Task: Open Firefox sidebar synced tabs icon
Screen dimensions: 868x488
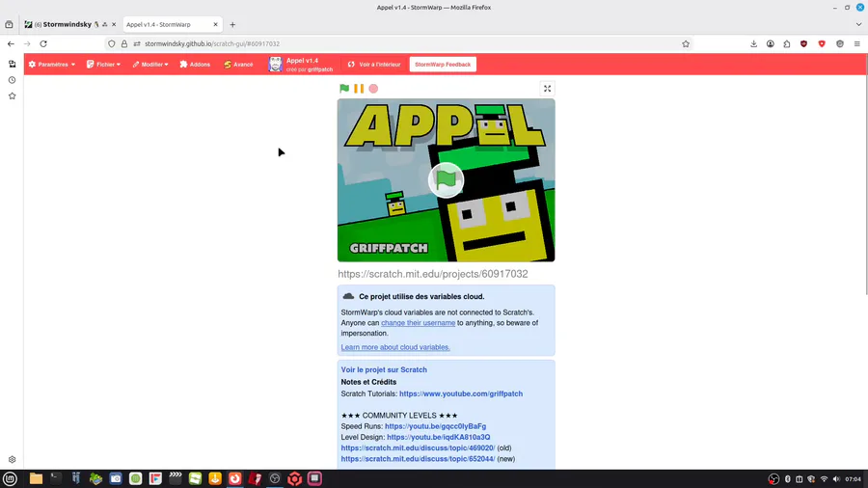Action: click(13, 65)
